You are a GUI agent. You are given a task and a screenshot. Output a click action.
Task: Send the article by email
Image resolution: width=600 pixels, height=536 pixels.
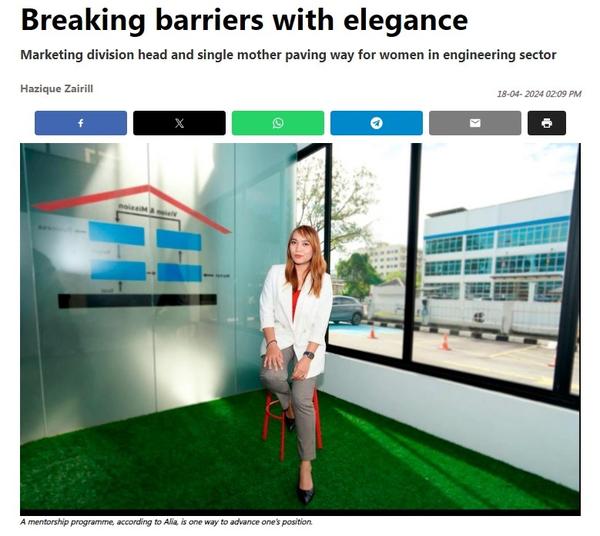coord(475,123)
